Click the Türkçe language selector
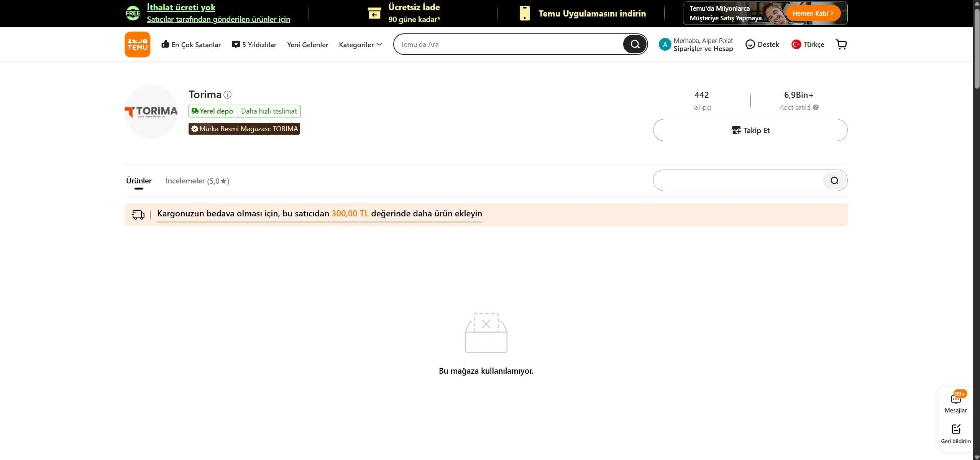Image resolution: width=980 pixels, height=460 pixels. (x=808, y=45)
